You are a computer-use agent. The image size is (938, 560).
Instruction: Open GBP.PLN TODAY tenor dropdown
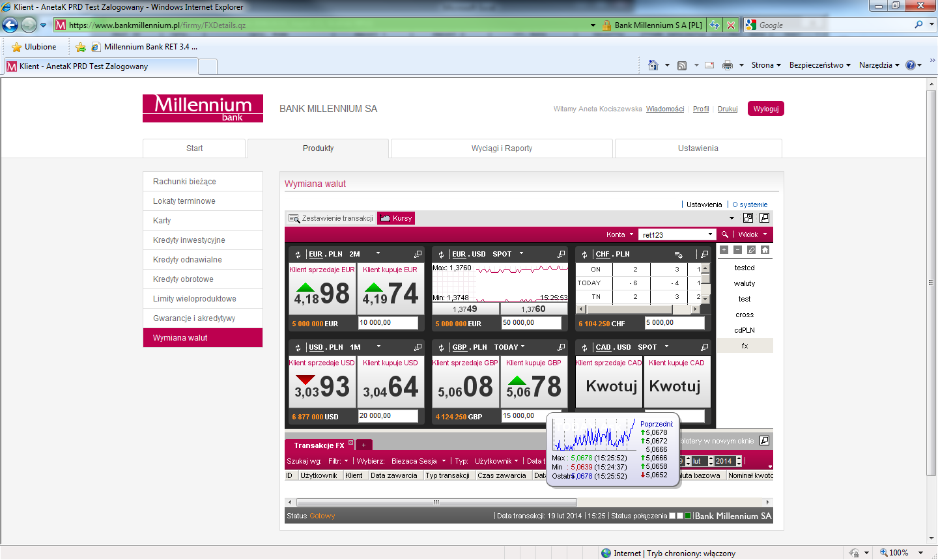point(522,347)
